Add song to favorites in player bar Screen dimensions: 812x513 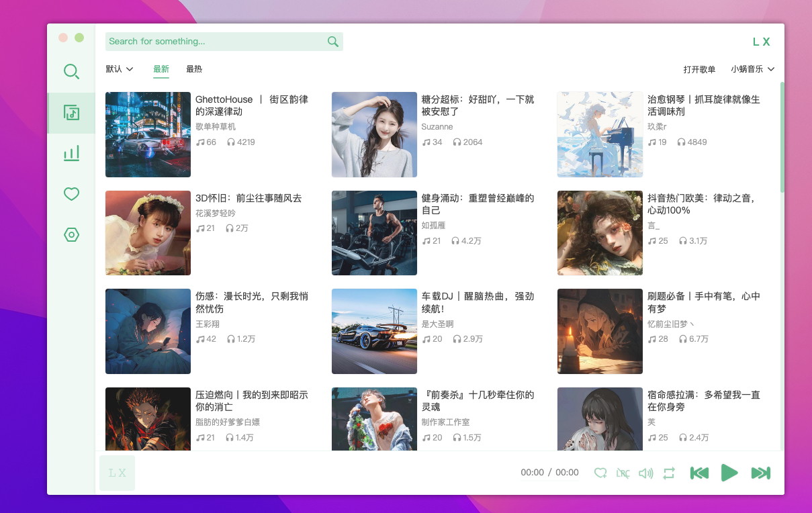(x=600, y=473)
